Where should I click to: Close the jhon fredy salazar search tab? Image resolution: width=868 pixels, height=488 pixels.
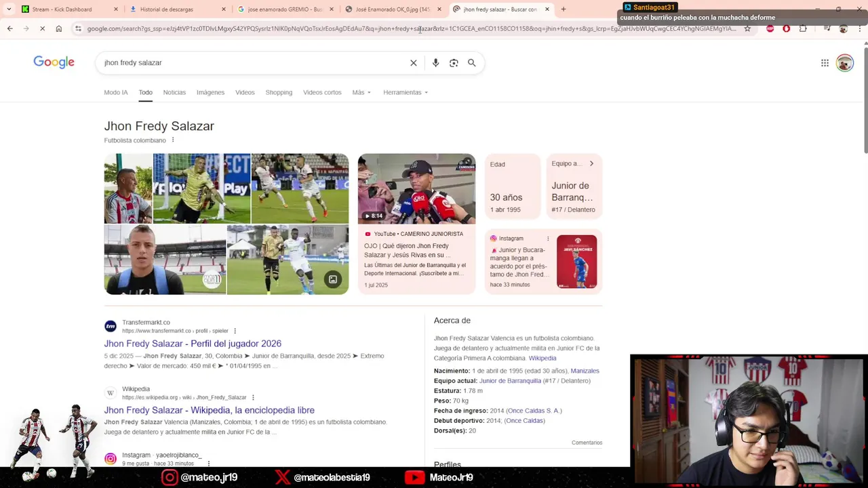547,9
